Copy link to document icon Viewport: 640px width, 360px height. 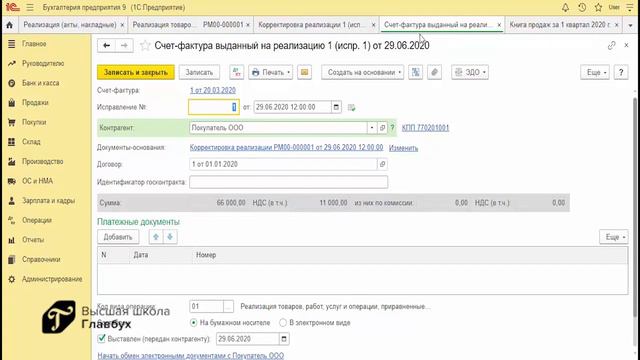tap(611, 45)
